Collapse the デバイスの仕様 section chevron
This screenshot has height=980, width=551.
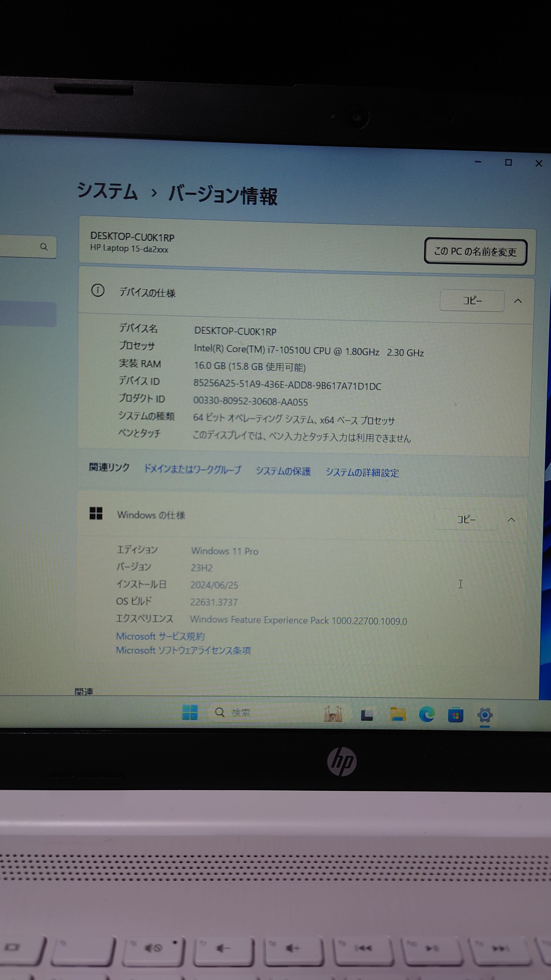pos(518,301)
